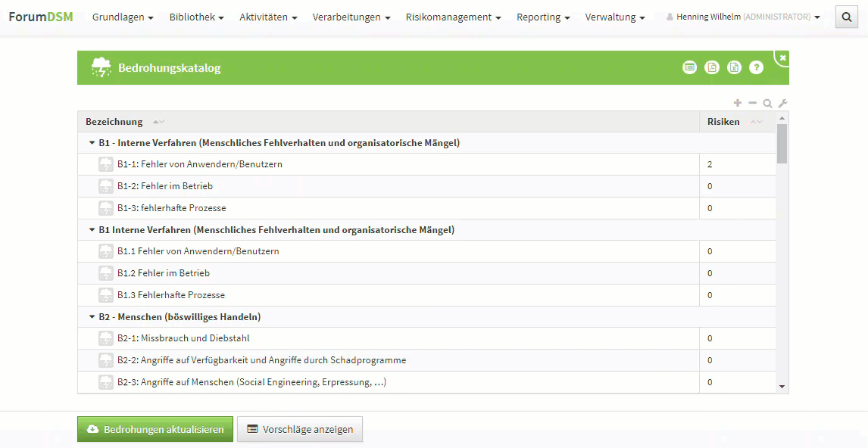This screenshot has height=448, width=868.
Task: Open table settings via the wrench icon
Action: 782,103
